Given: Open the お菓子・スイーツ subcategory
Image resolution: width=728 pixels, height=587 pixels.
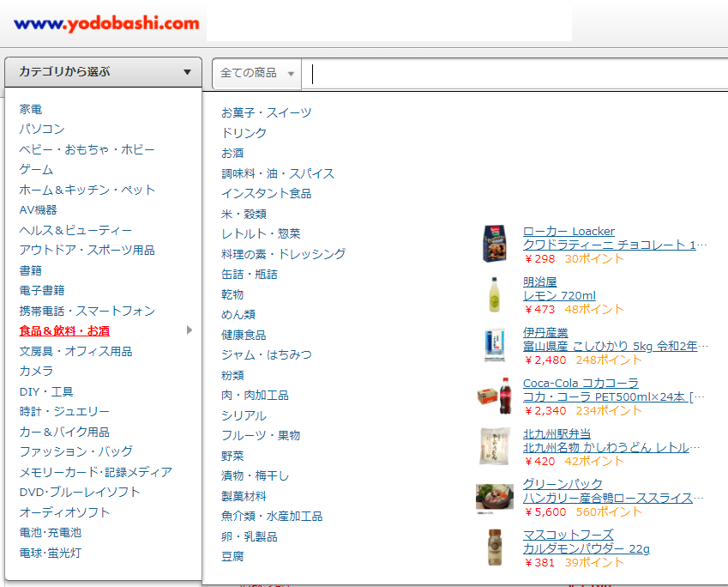Looking at the screenshot, I should [264, 112].
